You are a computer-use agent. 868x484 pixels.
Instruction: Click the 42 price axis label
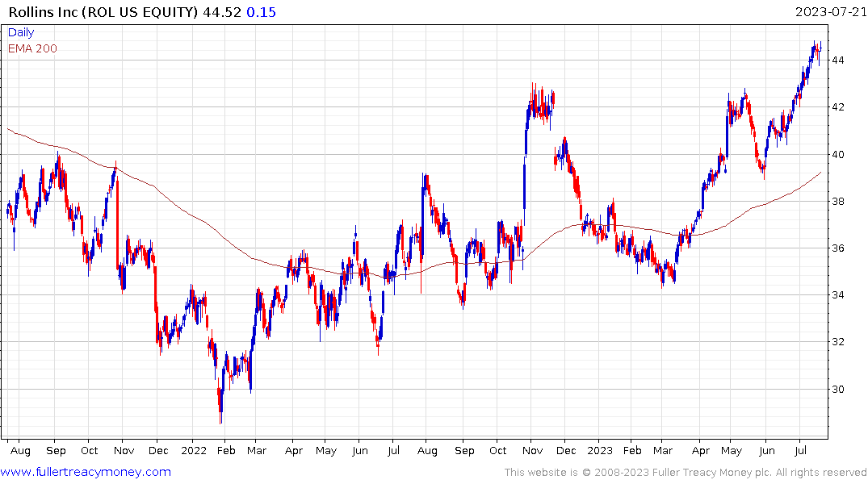[x=837, y=106]
